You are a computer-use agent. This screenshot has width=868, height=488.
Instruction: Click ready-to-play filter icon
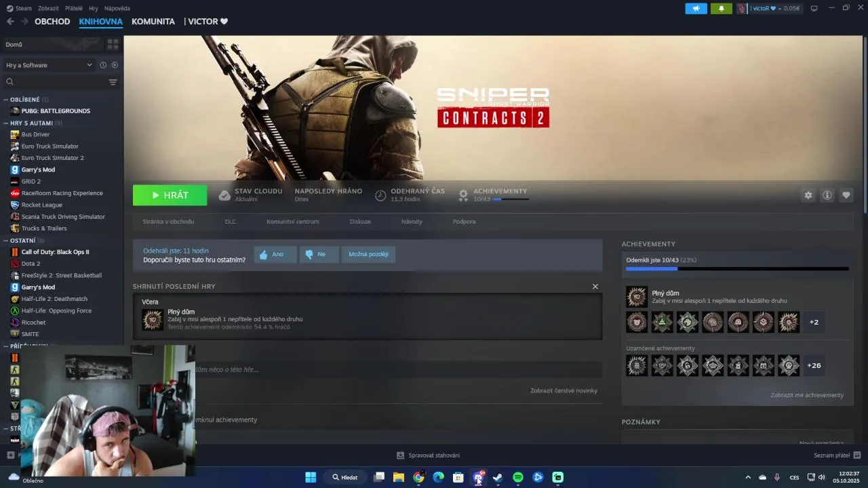point(115,65)
